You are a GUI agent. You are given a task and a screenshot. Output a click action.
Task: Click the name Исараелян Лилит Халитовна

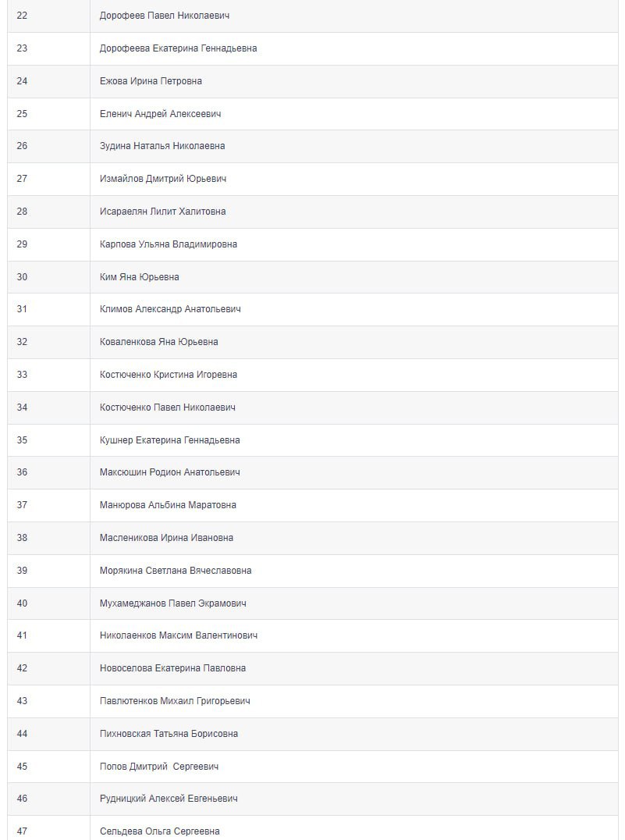(162, 212)
